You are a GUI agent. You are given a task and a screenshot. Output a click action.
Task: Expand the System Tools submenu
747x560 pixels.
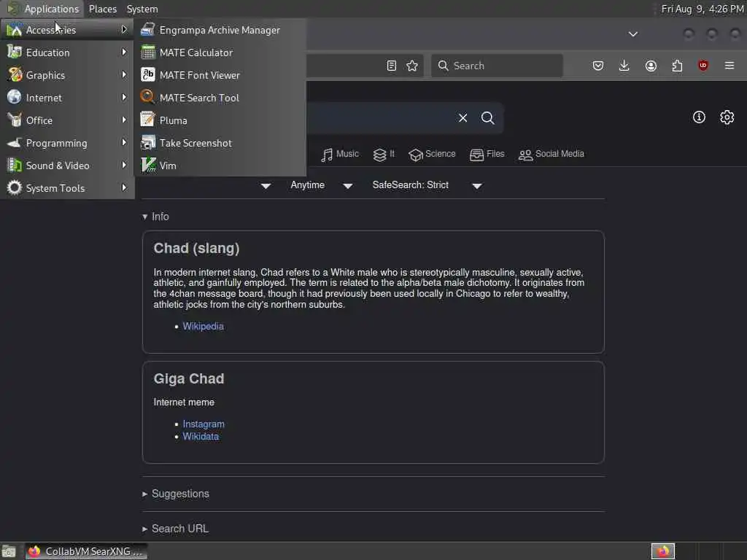pos(67,188)
